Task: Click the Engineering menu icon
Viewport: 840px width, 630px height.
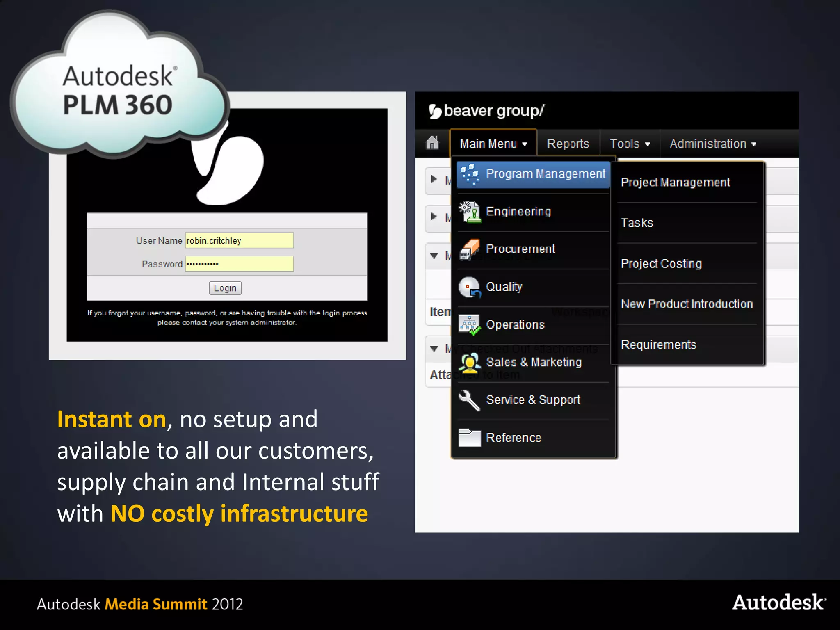Action: pyautogui.click(x=470, y=212)
